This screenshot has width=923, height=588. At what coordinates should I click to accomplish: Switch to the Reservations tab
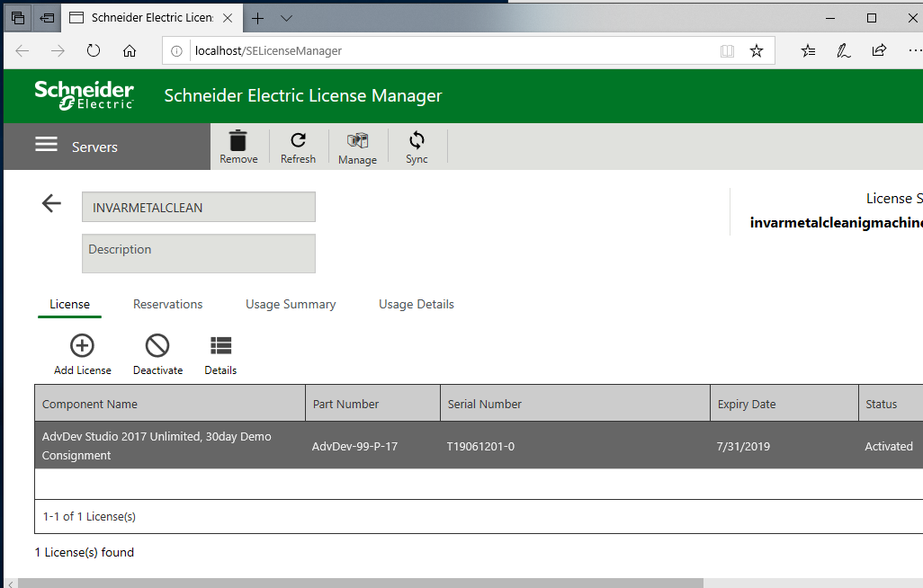(x=167, y=304)
